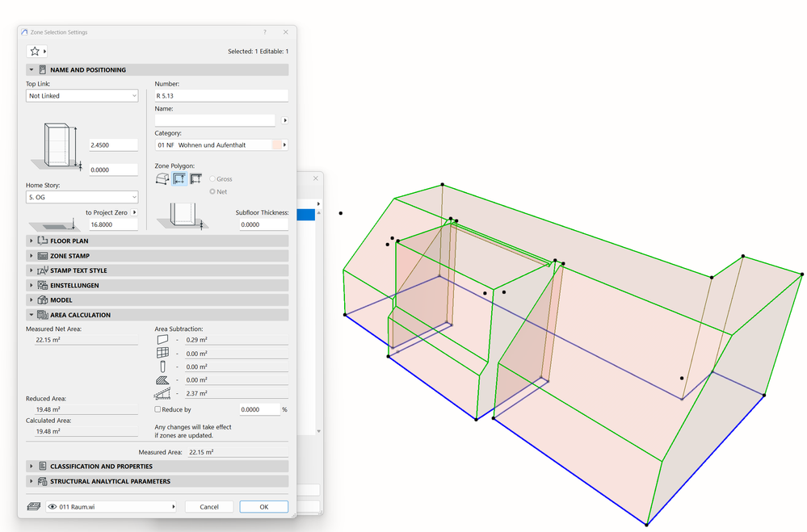Click the curtain wall subtraction icon
The image size is (807, 532).
162,353
